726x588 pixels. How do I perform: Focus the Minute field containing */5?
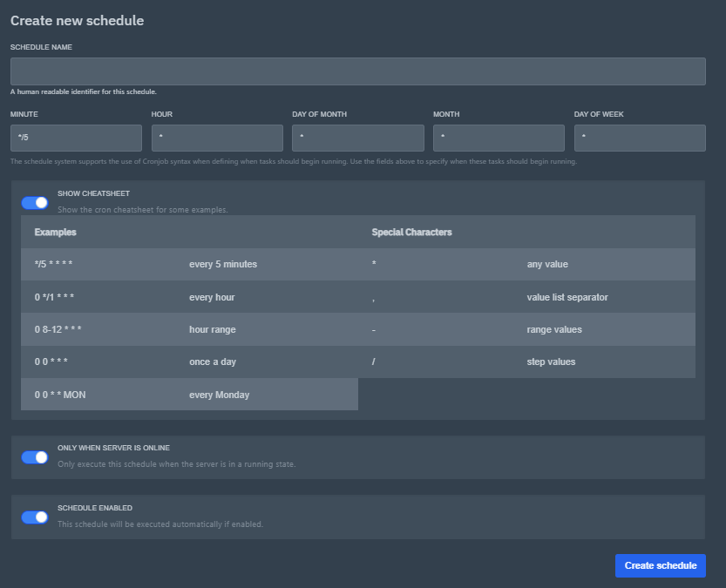pos(77,138)
